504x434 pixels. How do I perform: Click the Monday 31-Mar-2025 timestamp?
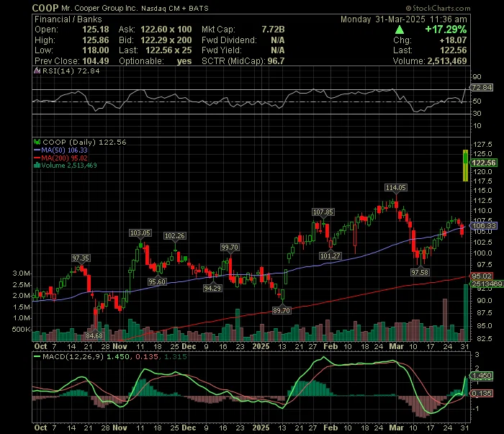click(404, 19)
